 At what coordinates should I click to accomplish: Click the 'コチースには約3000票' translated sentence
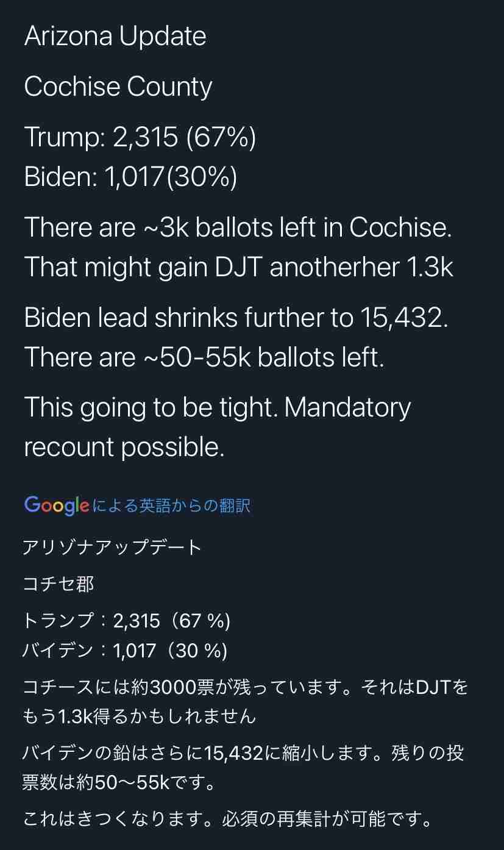[x=191, y=688]
